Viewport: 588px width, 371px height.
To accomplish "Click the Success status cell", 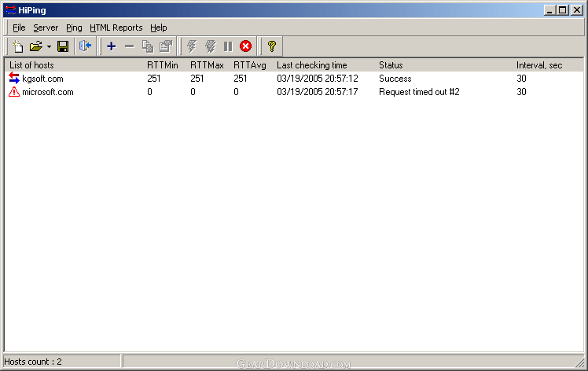I will (395, 79).
